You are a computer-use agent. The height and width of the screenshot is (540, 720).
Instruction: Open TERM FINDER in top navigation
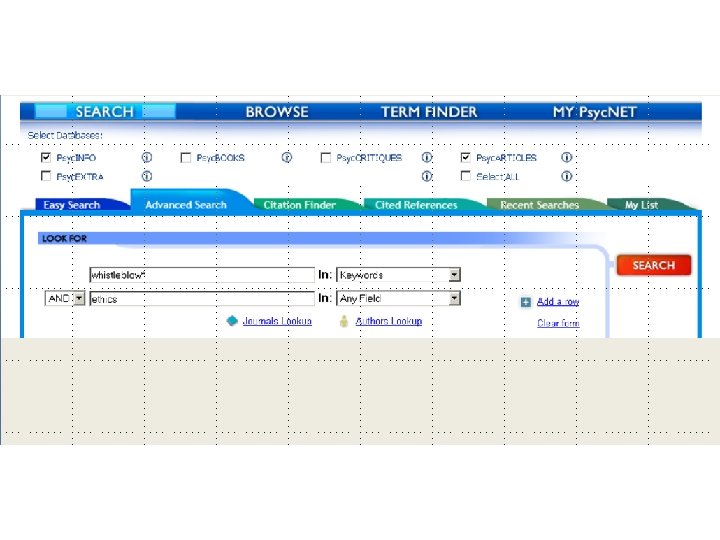(x=429, y=112)
